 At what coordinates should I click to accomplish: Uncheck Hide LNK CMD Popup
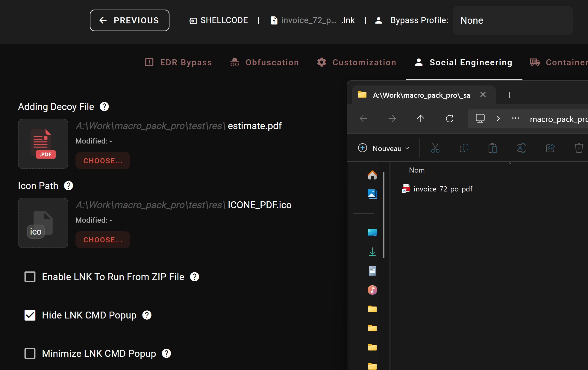click(x=30, y=315)
